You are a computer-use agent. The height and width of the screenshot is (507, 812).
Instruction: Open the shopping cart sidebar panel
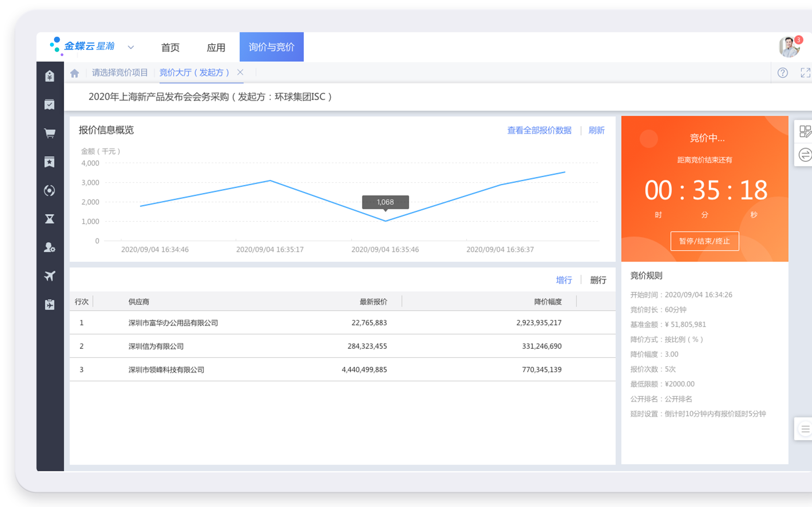coord(50,133)
